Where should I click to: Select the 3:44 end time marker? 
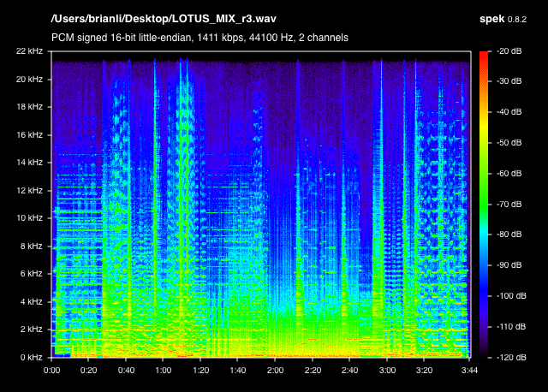(x=469, y=371)
